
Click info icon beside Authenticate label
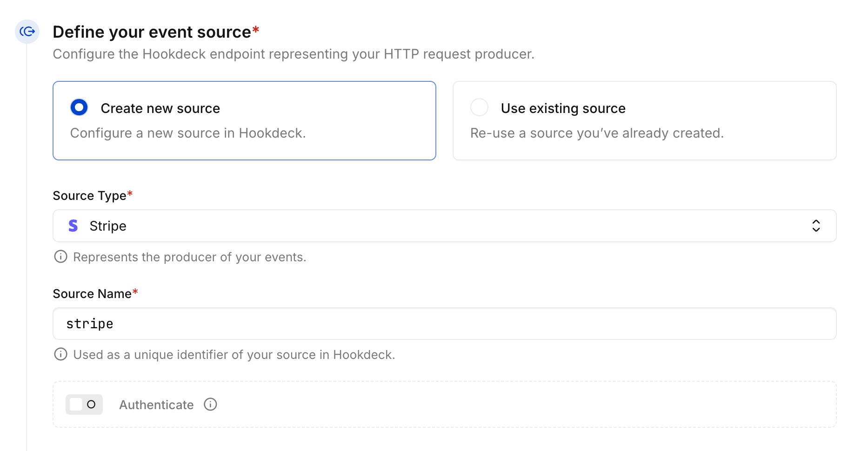pyautogui.click(x=210, y=405)
